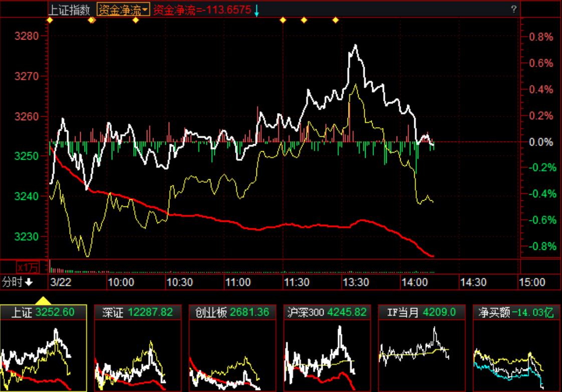Click the 15:00 label on the time axis
The width and height of the screenshot is (562, 392).
pos(531,282)
